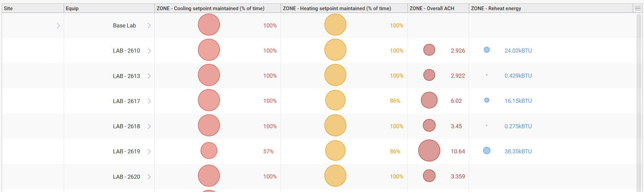This screenshot has height=192, width=644.
Task: Click the LAB - 2618 chevron arrow
Action: [x=149, y=126]
